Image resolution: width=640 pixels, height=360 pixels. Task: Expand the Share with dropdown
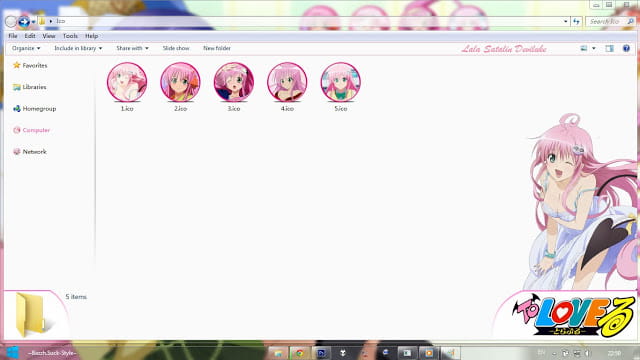pos(132,48)
